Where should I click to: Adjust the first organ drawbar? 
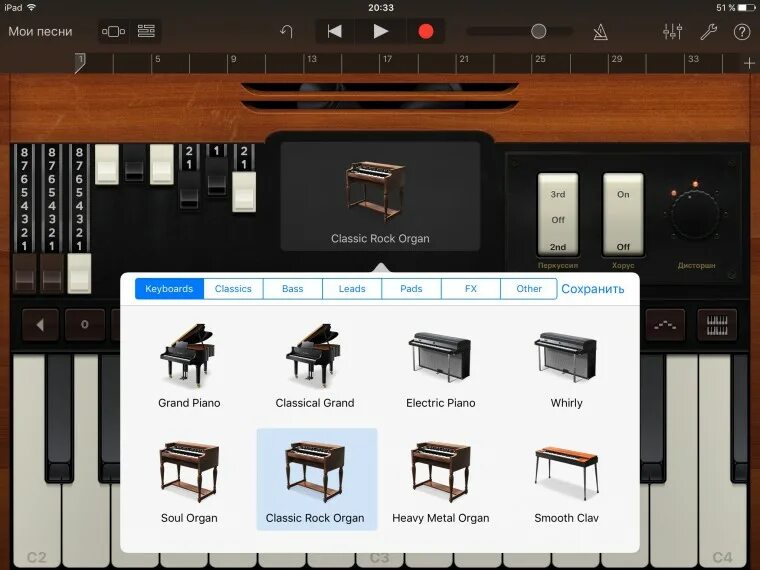point(24,272)
